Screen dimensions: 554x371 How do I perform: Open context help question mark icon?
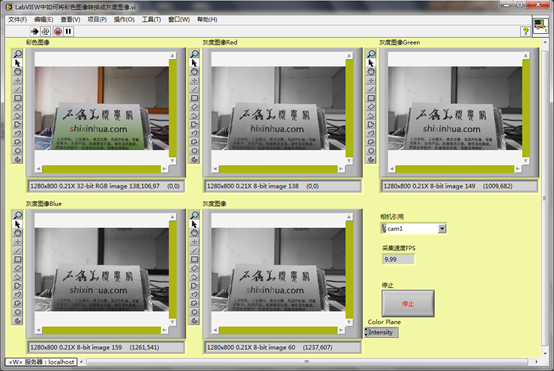(x=525, y=31)
